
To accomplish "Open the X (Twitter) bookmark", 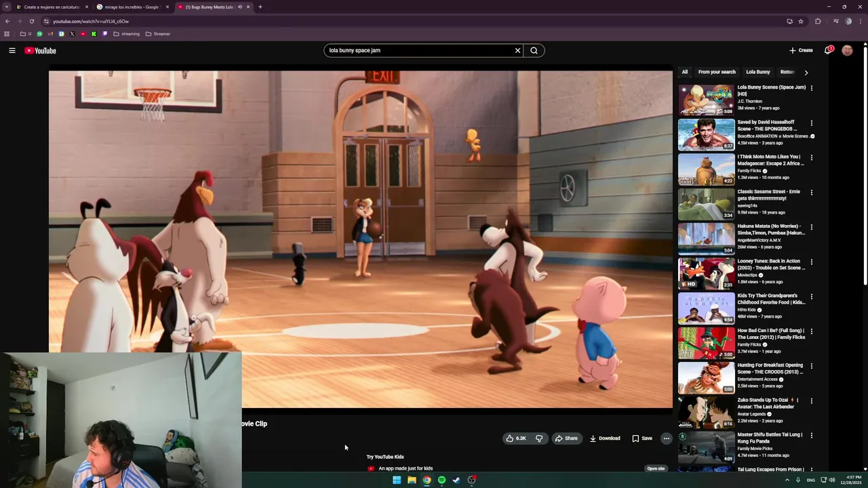I will (72, 34).
